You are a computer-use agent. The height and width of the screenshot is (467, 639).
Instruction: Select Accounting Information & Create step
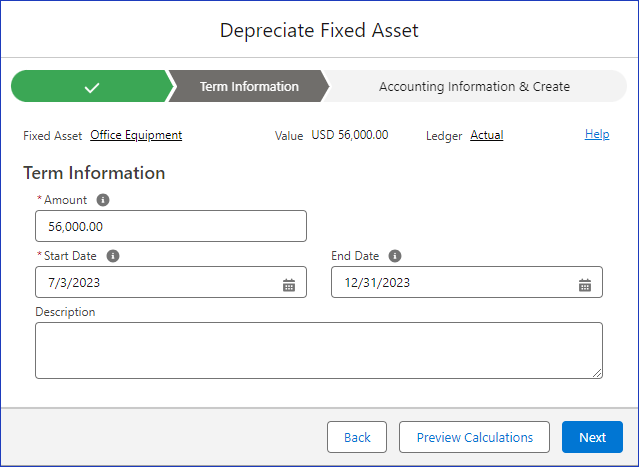474,86
